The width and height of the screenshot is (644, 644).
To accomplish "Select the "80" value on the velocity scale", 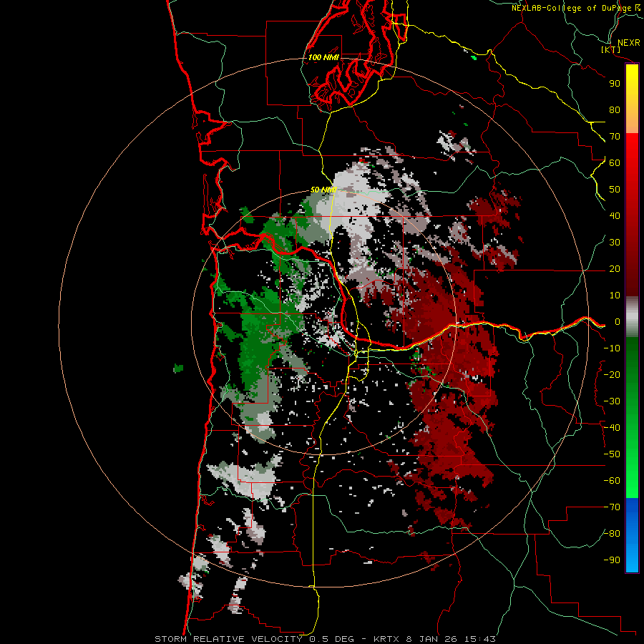I will coord(615,109).
